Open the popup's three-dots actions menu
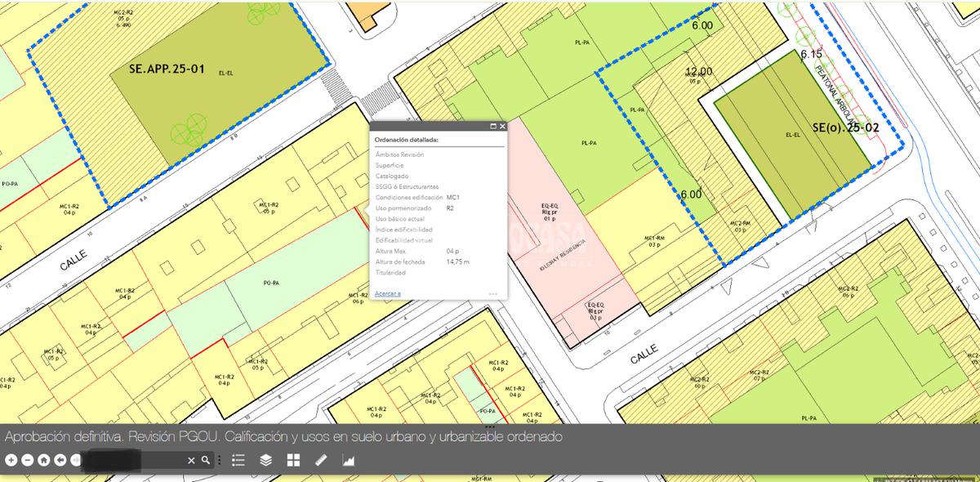Image resolution: width=980 pixels, height=482 pixels. (493, 294)
